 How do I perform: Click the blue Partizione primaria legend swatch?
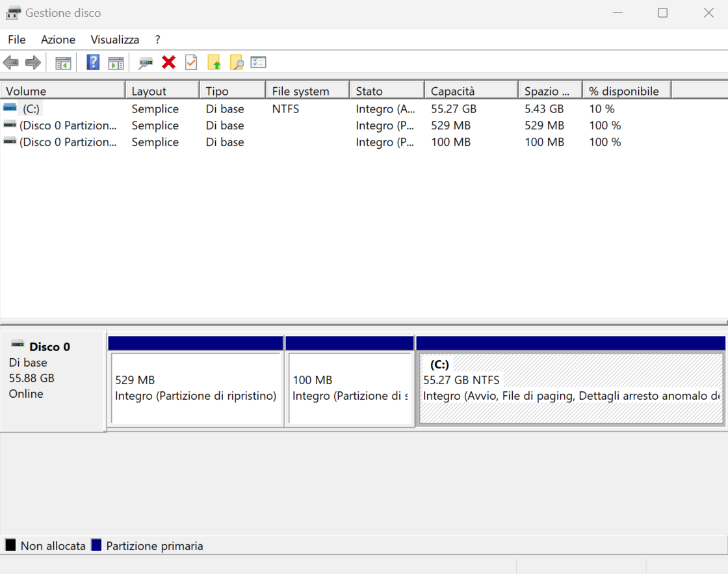[x=96, y=545]
